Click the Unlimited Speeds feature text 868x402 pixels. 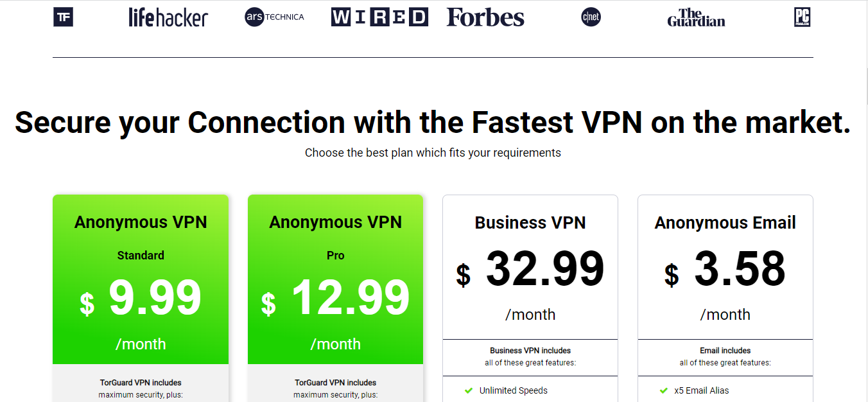click(x=514, y=390)
